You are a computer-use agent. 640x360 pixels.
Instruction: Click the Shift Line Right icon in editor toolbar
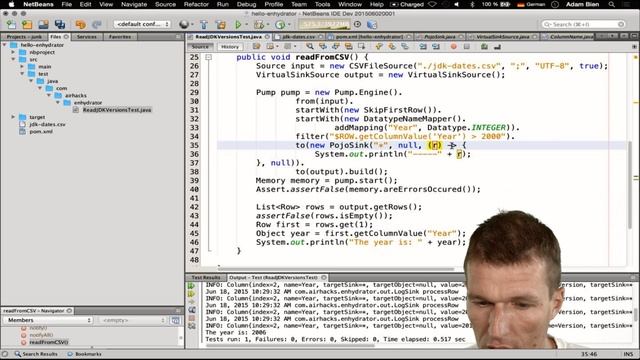436,47
